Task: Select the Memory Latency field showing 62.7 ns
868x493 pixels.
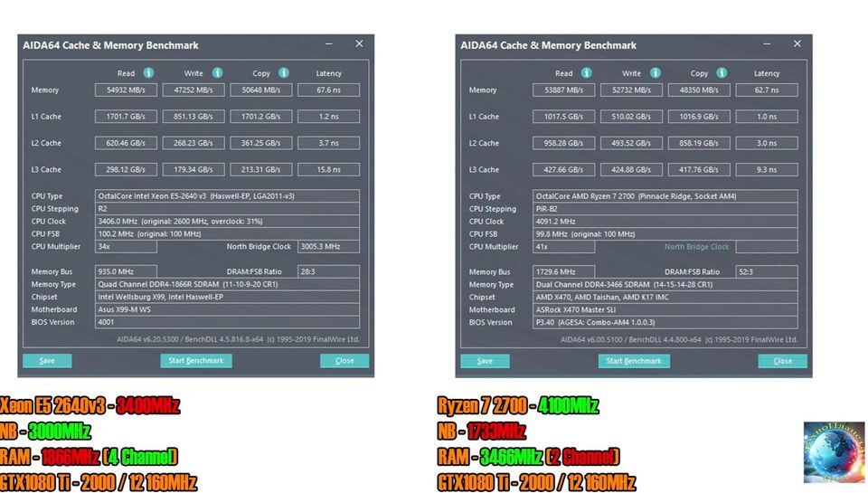Action: pyautogui.click(x=767, y=90)
